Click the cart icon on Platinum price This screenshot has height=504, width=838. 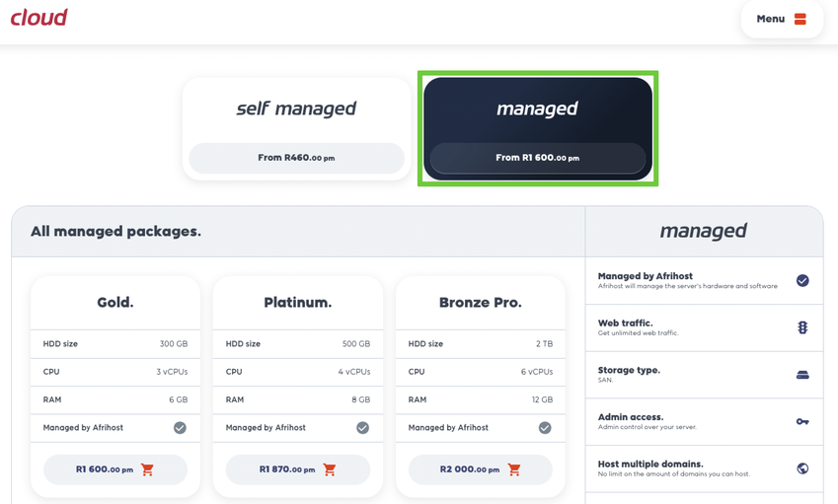330,469
